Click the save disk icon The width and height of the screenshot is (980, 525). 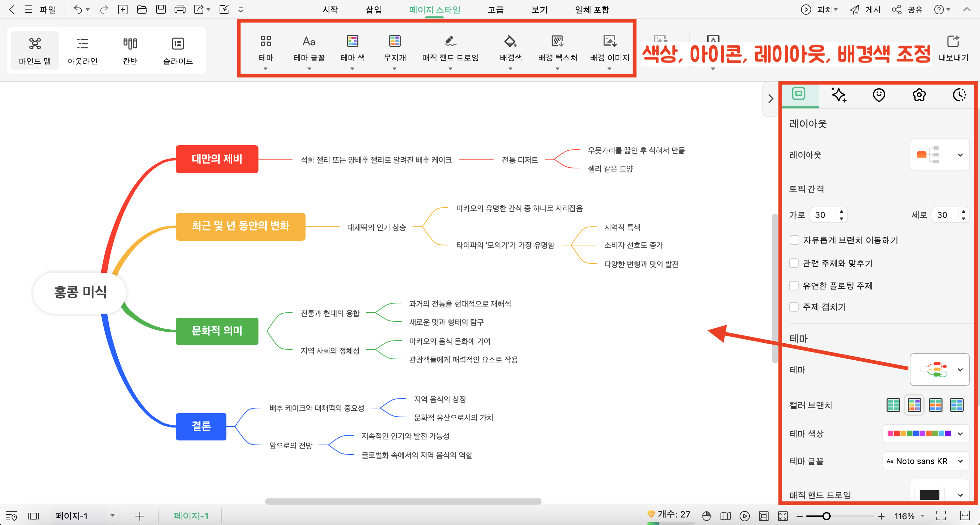(x=161, y=10)
